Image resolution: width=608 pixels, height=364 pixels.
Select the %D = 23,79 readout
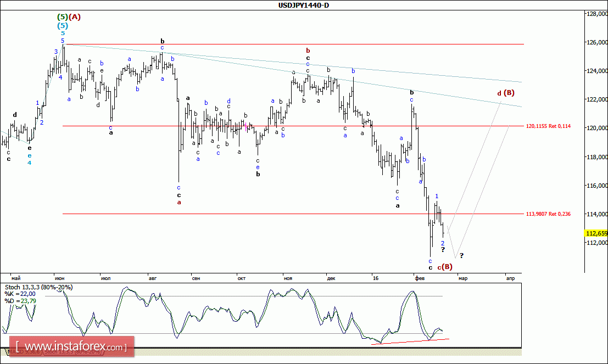[x=20, y=300]
